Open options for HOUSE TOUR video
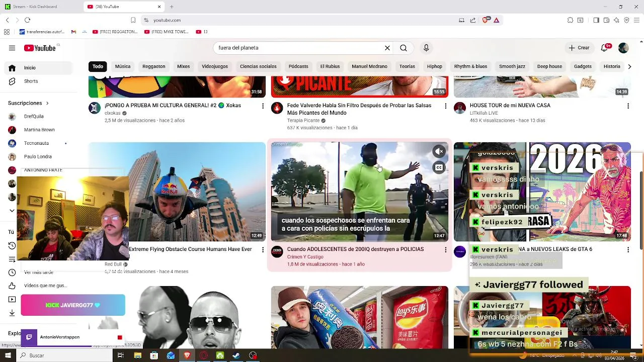Image resolution: width=644 pixels, height=362 pixels. click(628, 106)
